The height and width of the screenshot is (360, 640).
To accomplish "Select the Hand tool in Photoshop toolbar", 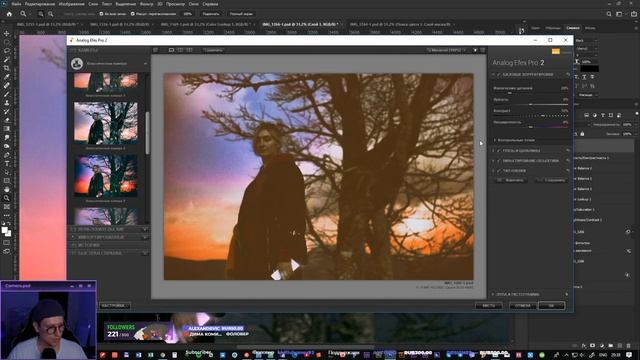I will (x=7, y=189).
